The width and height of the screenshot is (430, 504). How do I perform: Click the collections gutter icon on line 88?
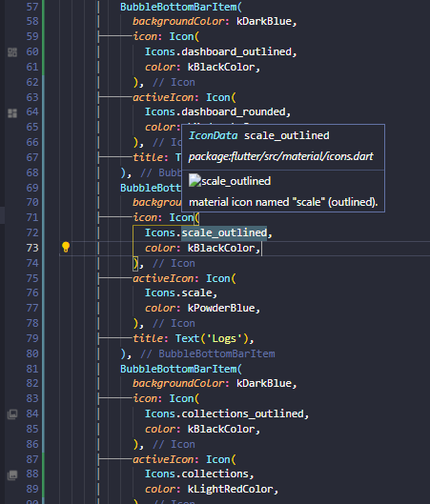click(x=12, y=474)
